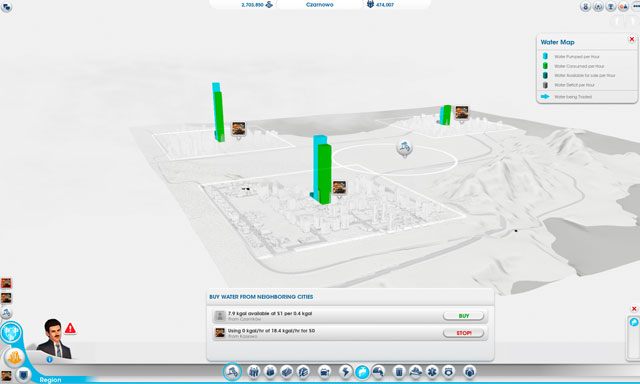Open the Zones menu with people icon
640x384 pixels.
pos(253,372)
